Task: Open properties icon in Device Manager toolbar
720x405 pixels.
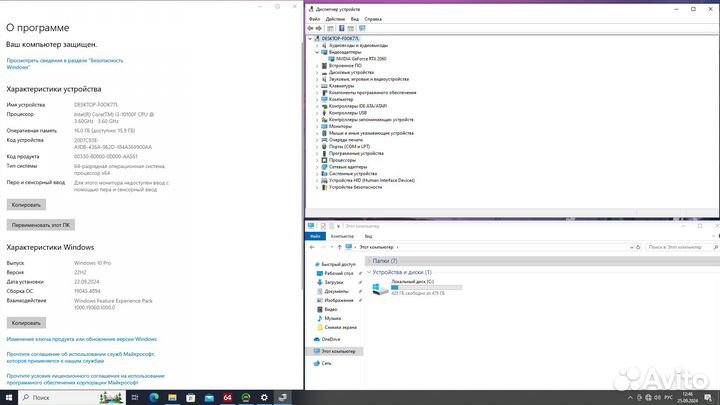Action: (x=330, y=28)
